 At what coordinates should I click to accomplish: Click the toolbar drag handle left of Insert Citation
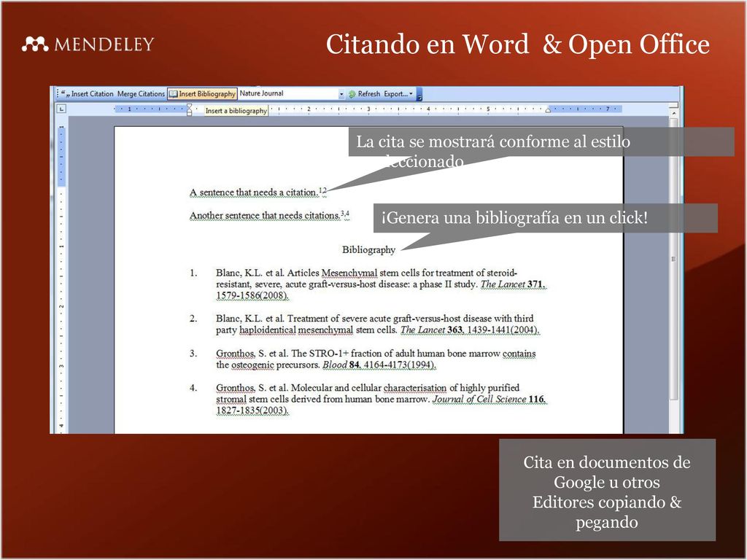click(x=58, y=94)
